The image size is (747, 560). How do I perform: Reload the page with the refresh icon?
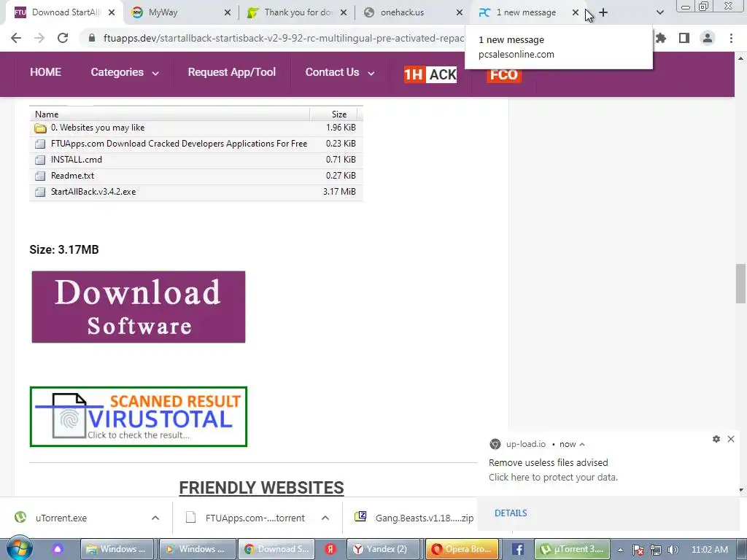coord(63,38)
